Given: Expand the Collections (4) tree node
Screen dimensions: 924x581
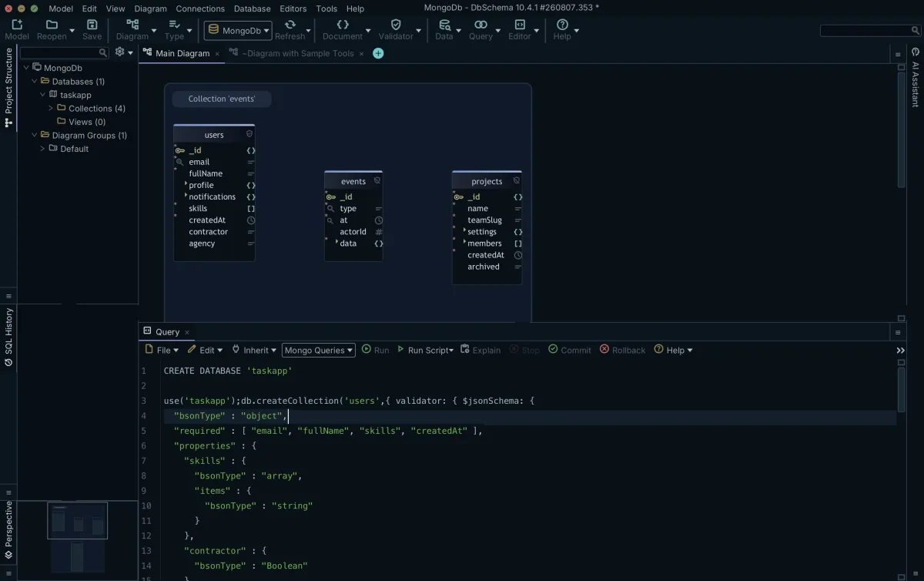Looking at the screenshot, I should 51,108.
